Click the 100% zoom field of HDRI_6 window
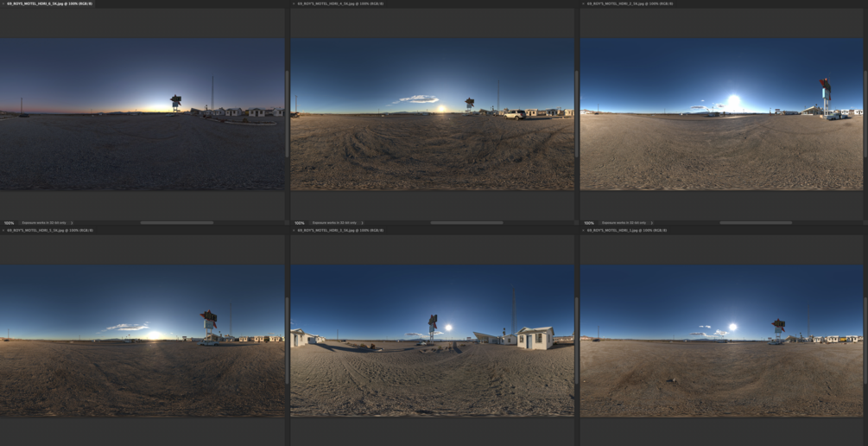The width and height of the screenshot is (868, 446). point(9,223)
